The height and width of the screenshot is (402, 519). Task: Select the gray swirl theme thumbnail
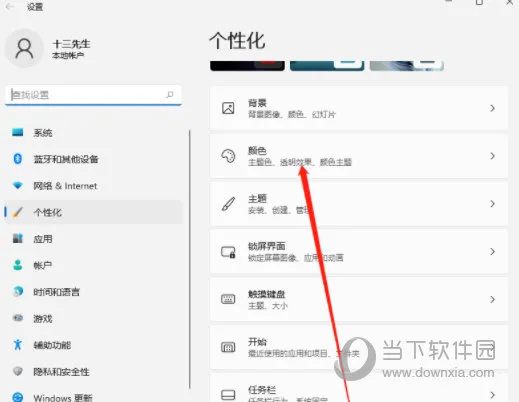407,66
